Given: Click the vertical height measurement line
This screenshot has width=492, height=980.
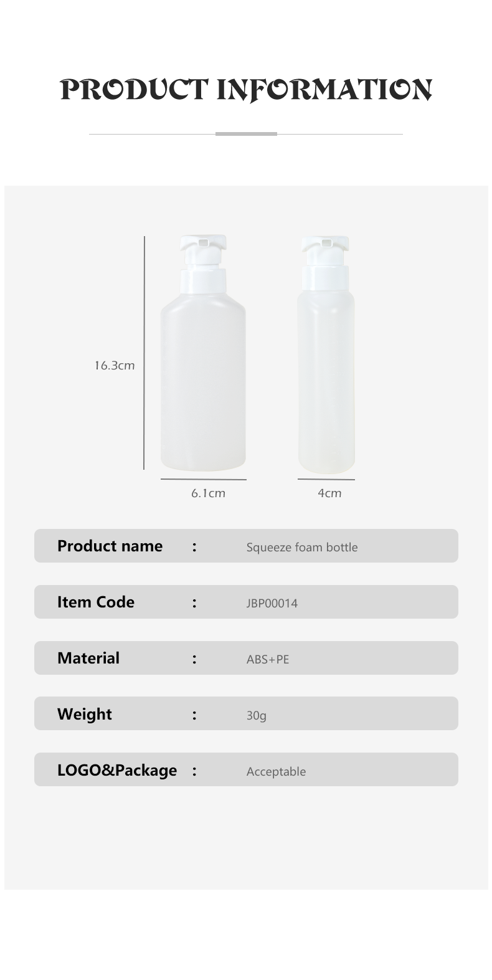Looking at the screenshot, I should click(144, 353).
